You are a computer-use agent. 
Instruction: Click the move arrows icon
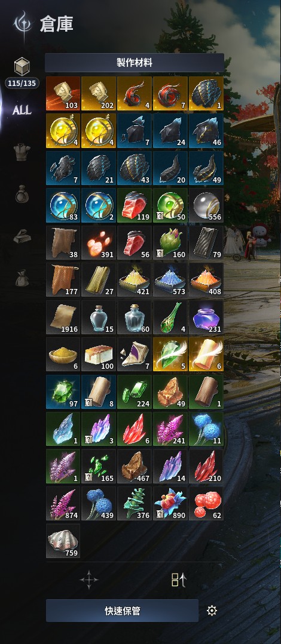point(89,580)
